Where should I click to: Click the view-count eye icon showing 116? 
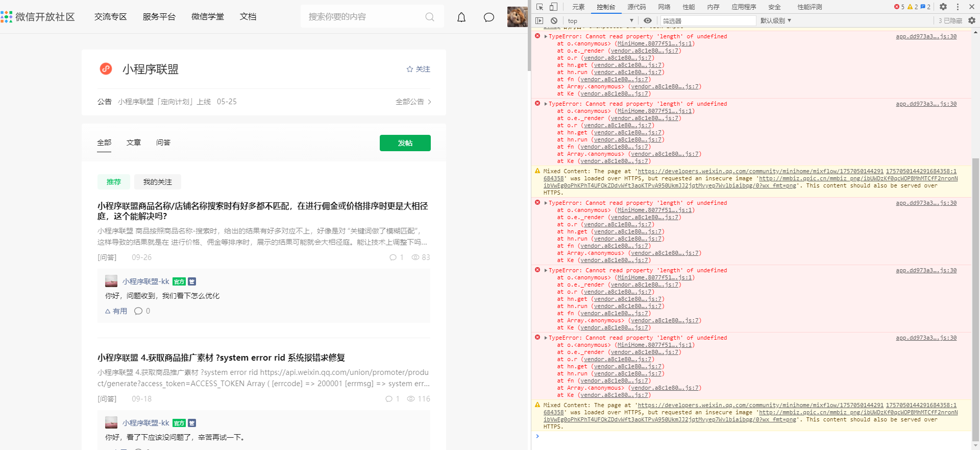tap(411, 399)
